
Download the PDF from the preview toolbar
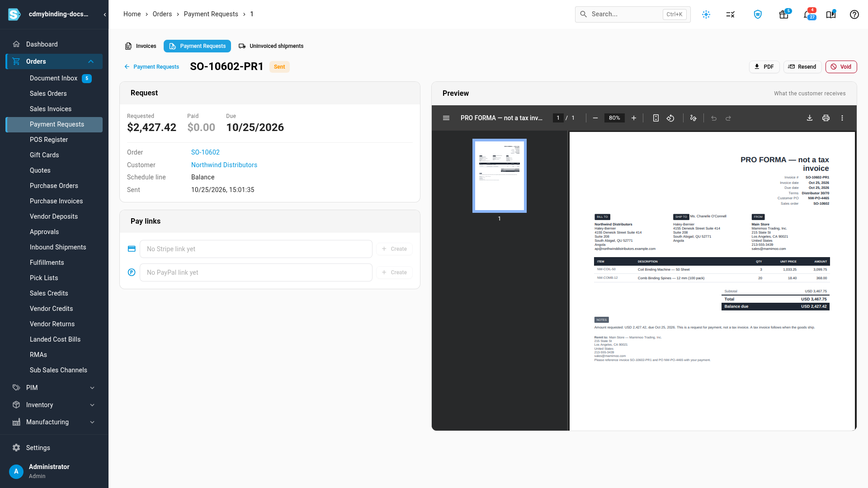[810, 118]
